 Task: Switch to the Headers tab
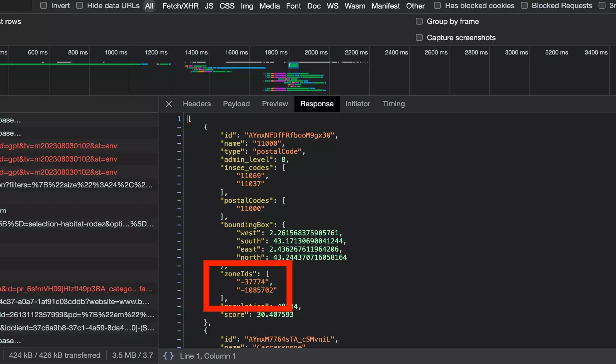pos(197,104)
